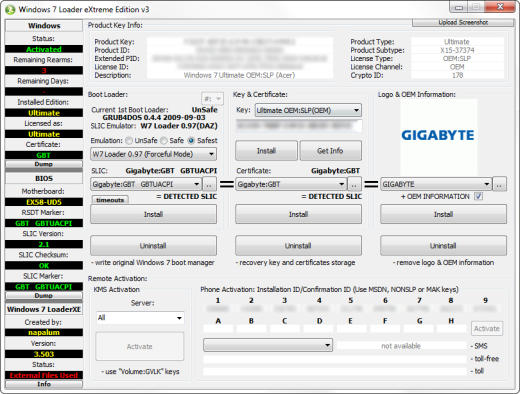Viewport: 520px width, 394px height.
Task: Toggle the OEM INFORMATION checkbox
Action: 478,196
